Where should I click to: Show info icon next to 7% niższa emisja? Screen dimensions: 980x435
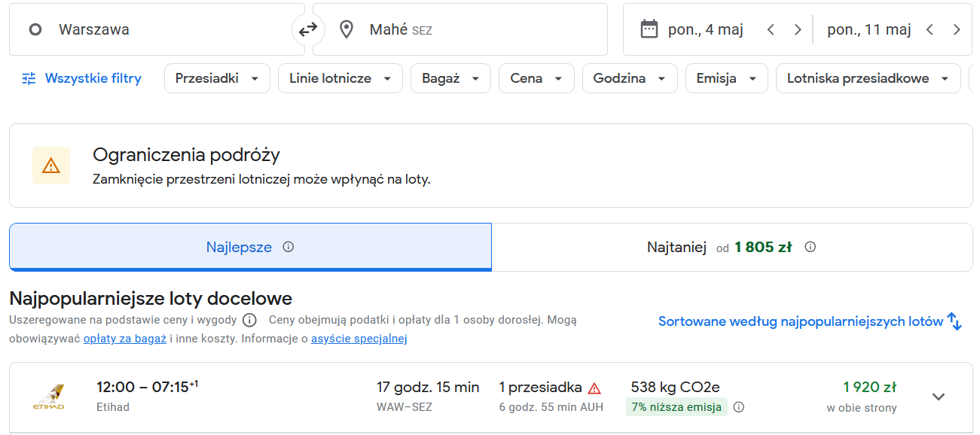point(739,407)
